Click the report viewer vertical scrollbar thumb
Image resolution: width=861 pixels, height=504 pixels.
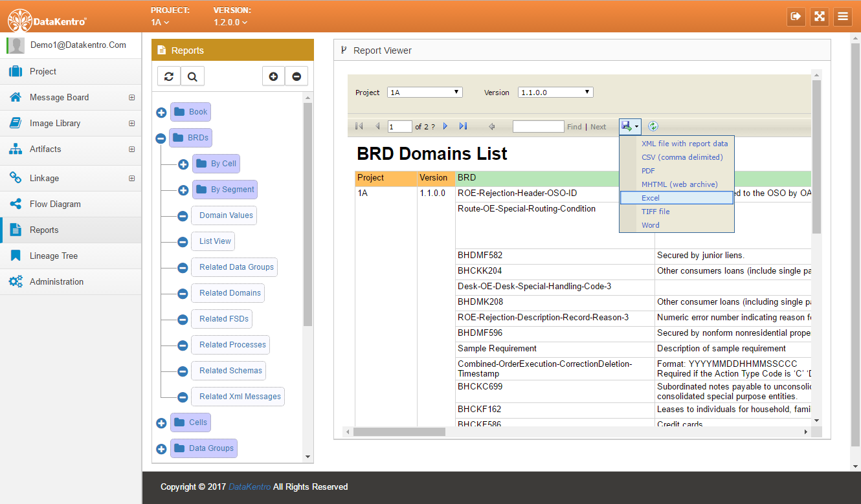click(816, 157)
